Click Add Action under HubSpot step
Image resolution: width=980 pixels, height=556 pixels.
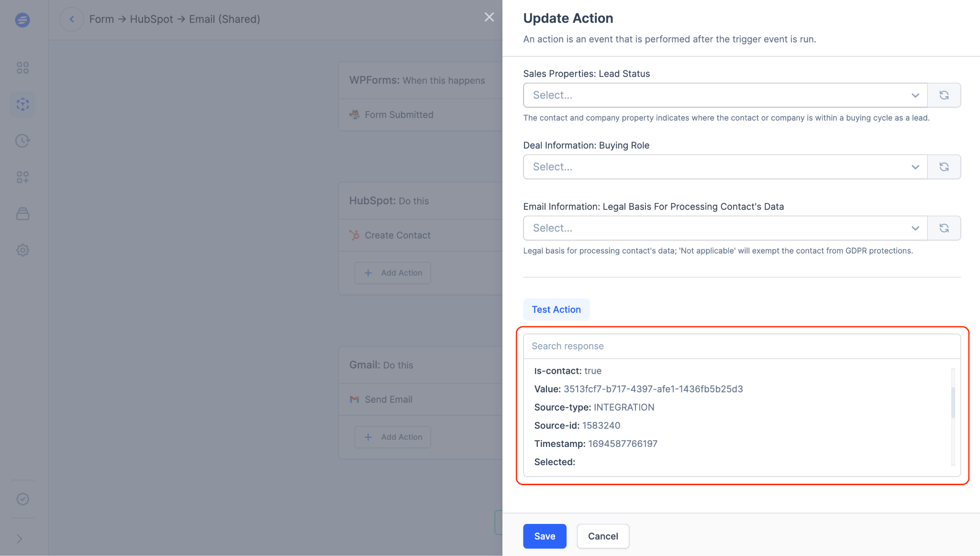click(x=392, y=273)
